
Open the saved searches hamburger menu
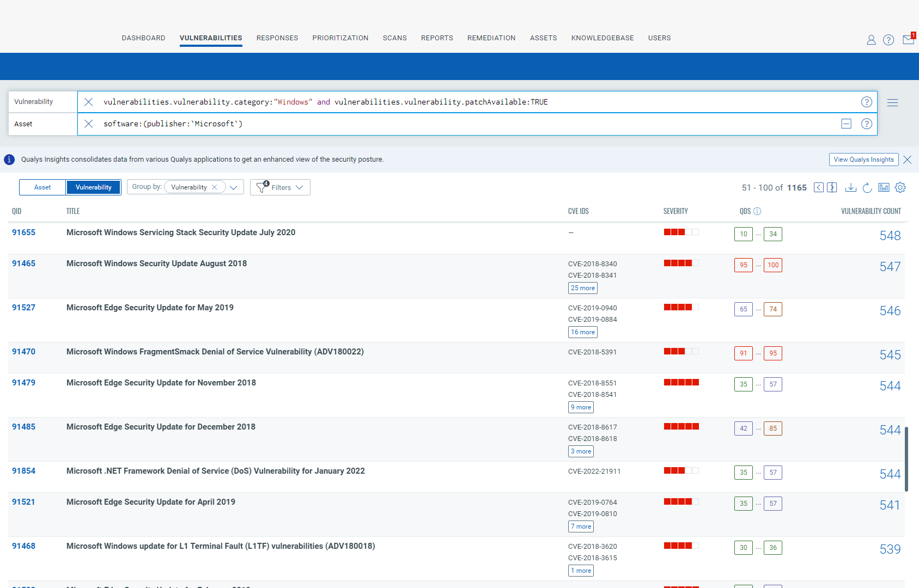point(892,102)
